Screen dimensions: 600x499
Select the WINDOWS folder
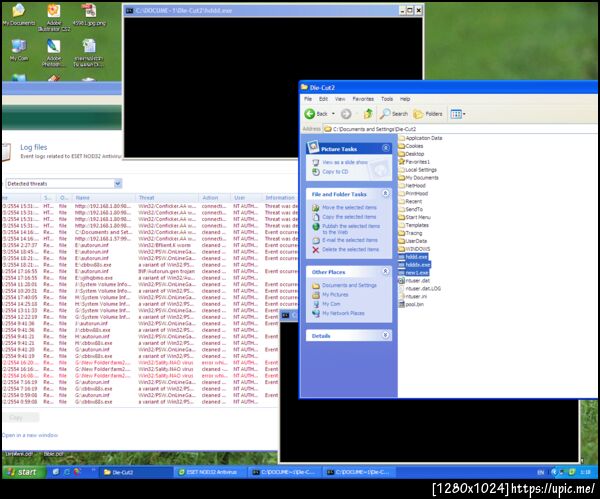(x=414, y=249)
